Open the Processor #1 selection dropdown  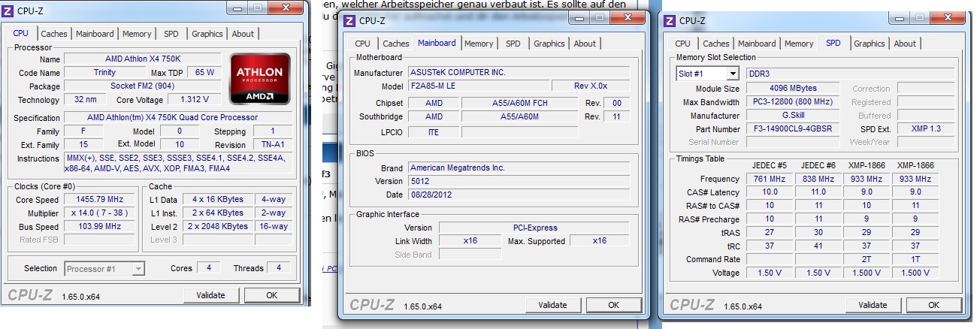(104, 268)
